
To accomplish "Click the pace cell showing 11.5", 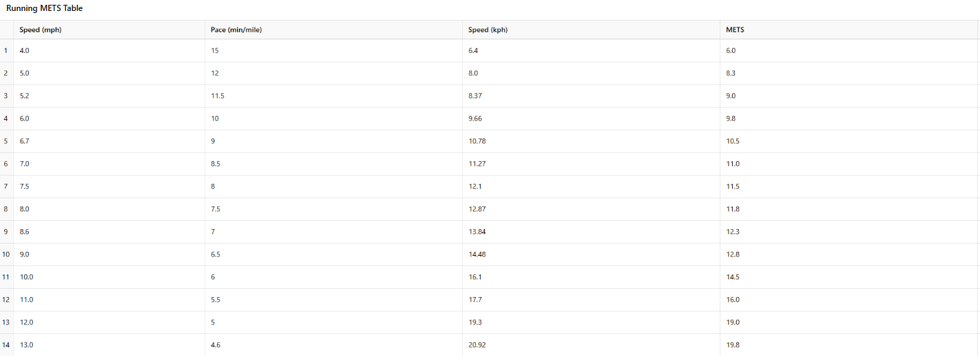I will (334, 96).
